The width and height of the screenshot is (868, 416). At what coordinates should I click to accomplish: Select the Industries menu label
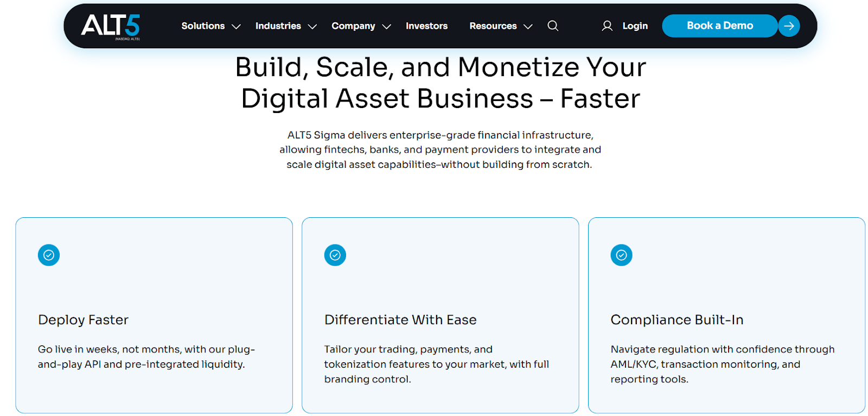click(x=278, y=26)
